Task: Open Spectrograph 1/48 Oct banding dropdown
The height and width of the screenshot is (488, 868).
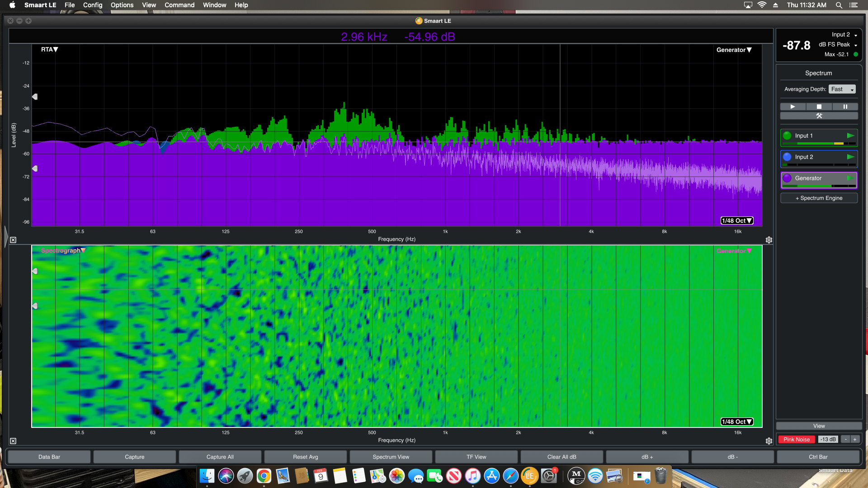Action: (736, 422)
